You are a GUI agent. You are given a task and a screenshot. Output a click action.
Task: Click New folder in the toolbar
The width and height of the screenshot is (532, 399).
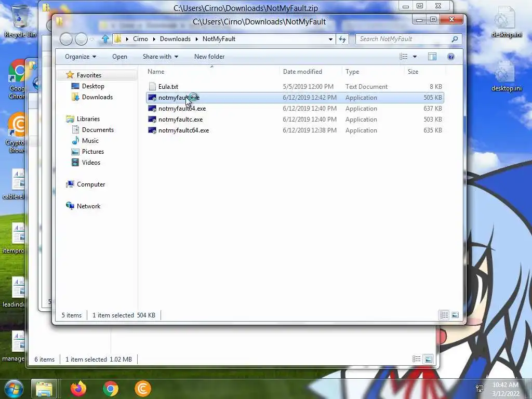pos(209,57)
